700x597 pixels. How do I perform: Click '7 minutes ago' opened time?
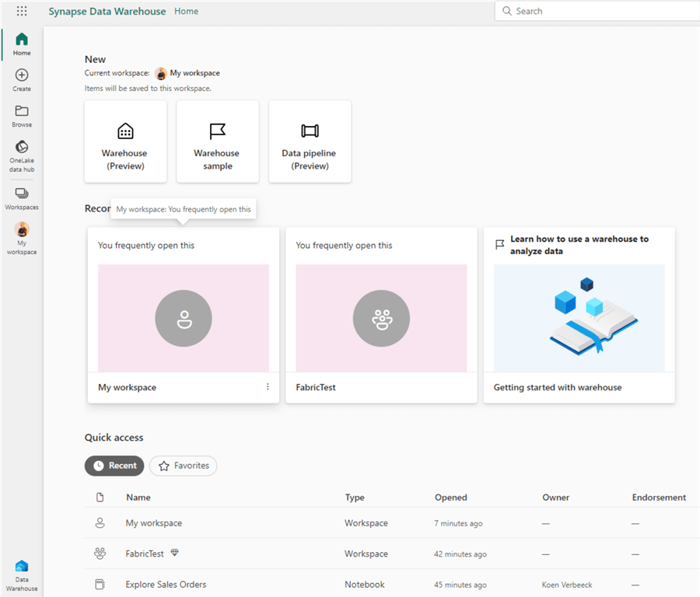click(x=458, y=523)
